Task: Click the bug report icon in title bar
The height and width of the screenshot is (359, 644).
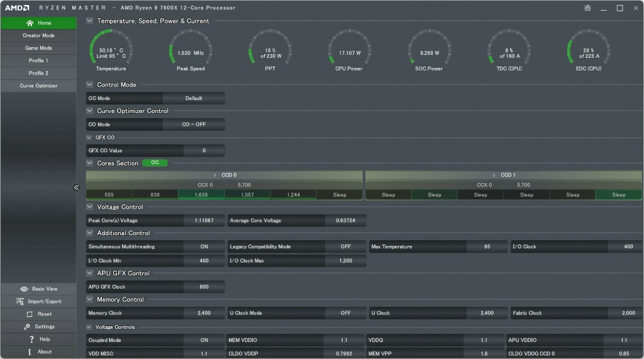Action: pyautogui.click(x=587, y=8)
